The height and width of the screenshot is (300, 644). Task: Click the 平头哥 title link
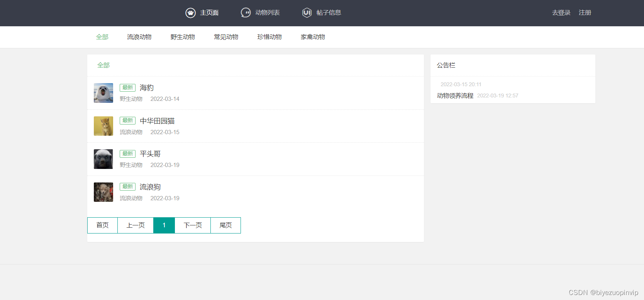[150, 154]
